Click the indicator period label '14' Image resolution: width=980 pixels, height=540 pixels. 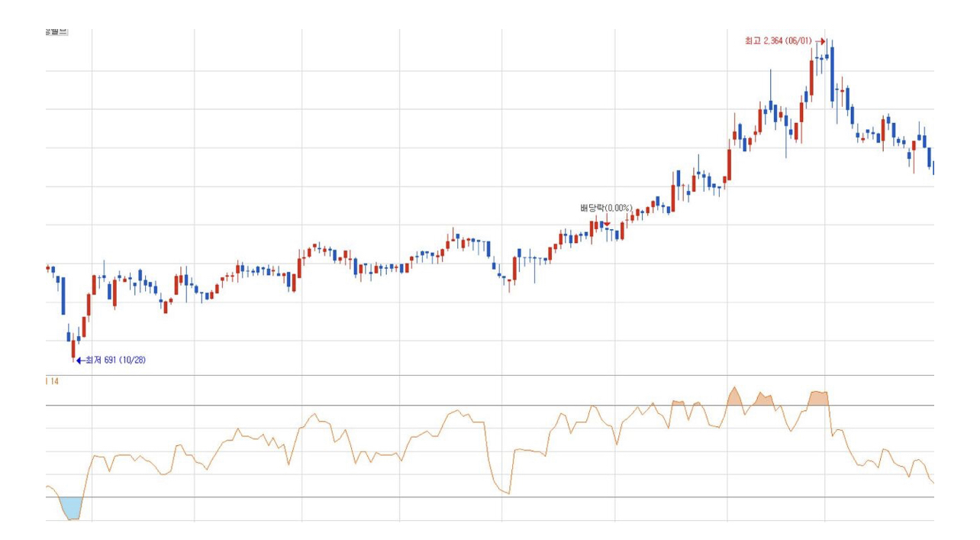(53, 380)
